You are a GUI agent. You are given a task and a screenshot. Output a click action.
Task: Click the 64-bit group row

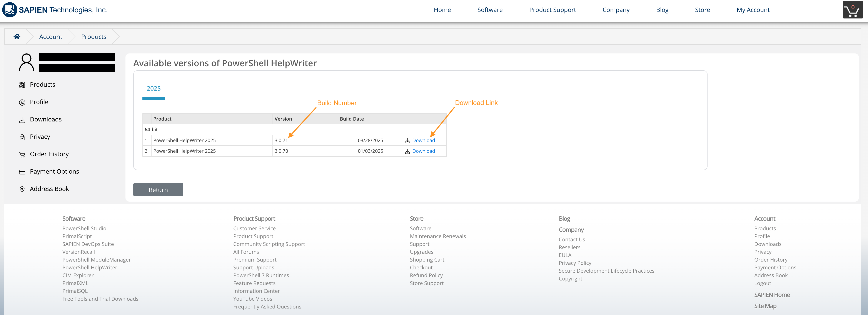click(294, 129)
